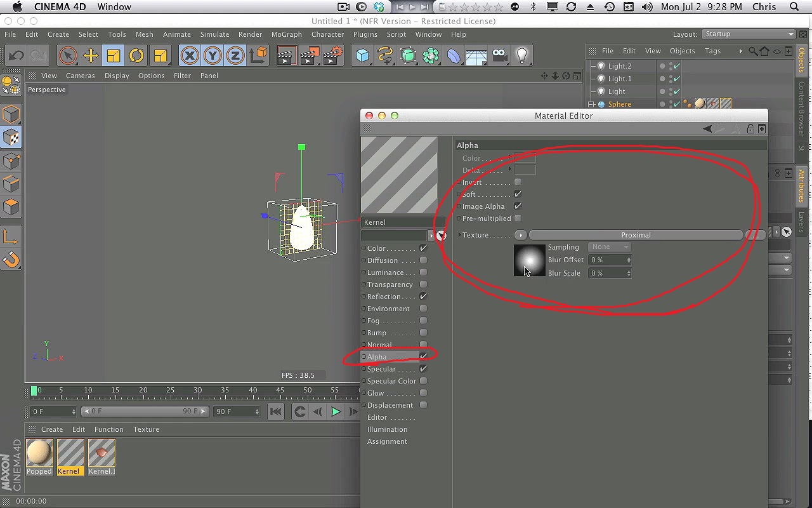Open the Simulate menu
812x508 pixels.
214,34
